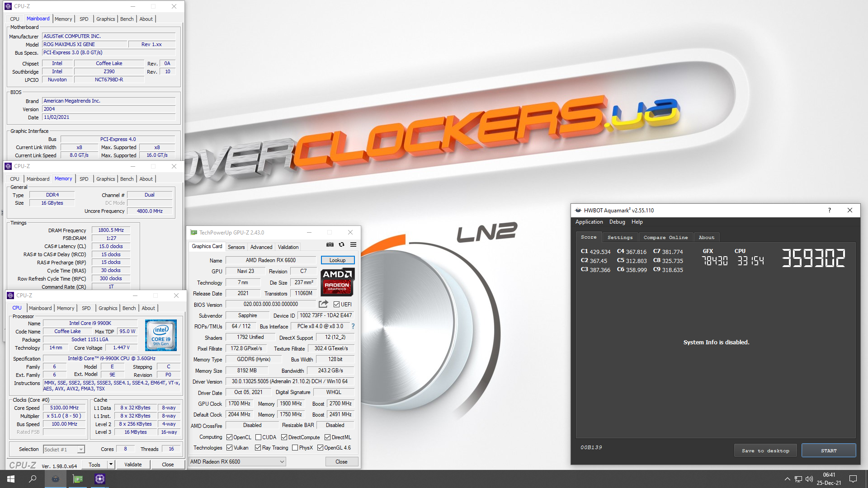The image size is (868, 488).
Task: Click the BIOS Version field in GPU-Z
Action: [271, 305]
